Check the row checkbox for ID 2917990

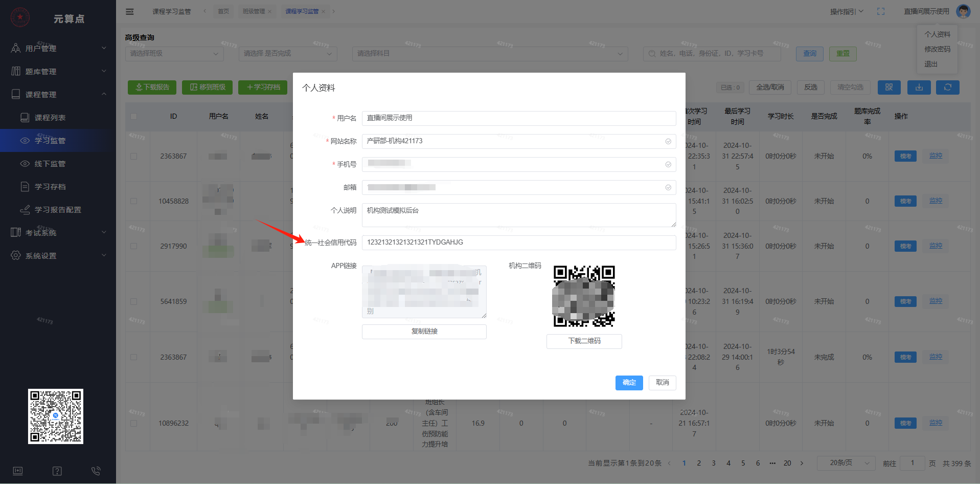pyautogui.click(x=133, y=246)
